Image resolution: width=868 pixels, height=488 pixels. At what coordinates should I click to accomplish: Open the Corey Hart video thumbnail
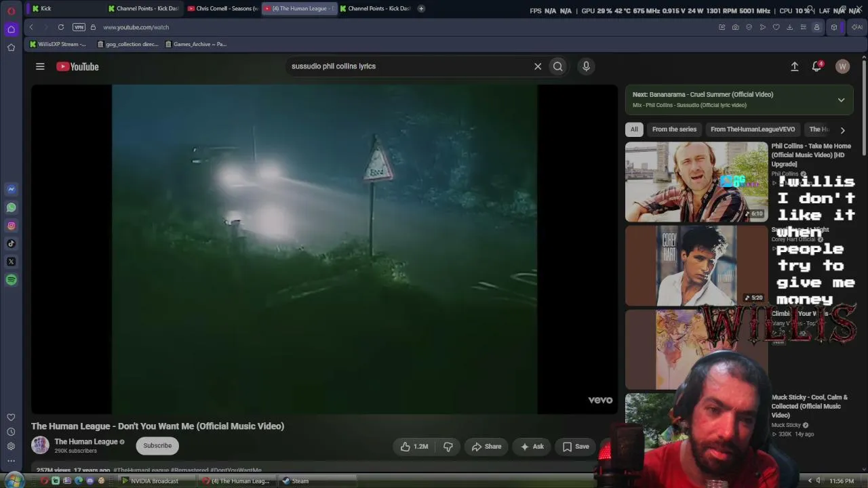(x=696, y=266)
